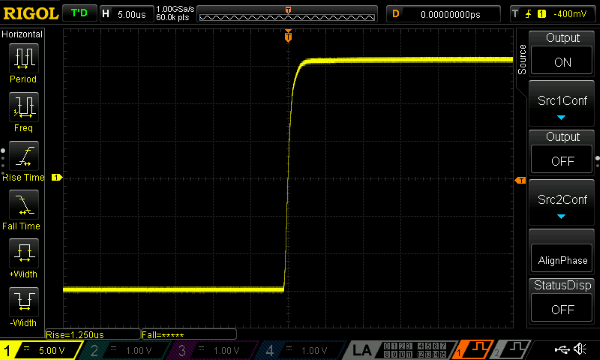Open the Source menu tab

click(x=522, y=59)
